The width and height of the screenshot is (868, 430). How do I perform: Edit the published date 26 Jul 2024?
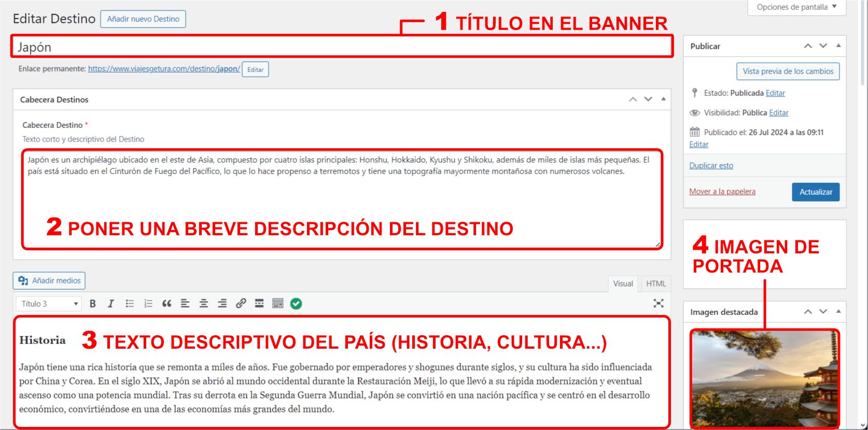pyautogui.click(x=698, y=145)
